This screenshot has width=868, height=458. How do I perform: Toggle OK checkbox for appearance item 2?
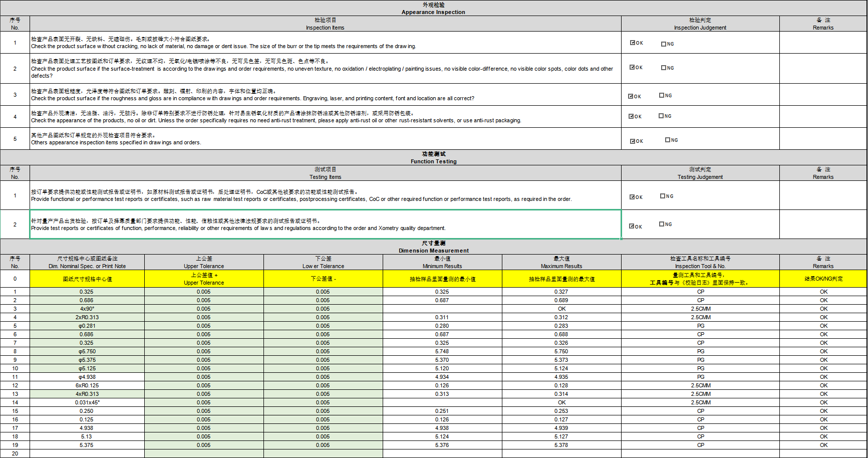coord(632,67)
